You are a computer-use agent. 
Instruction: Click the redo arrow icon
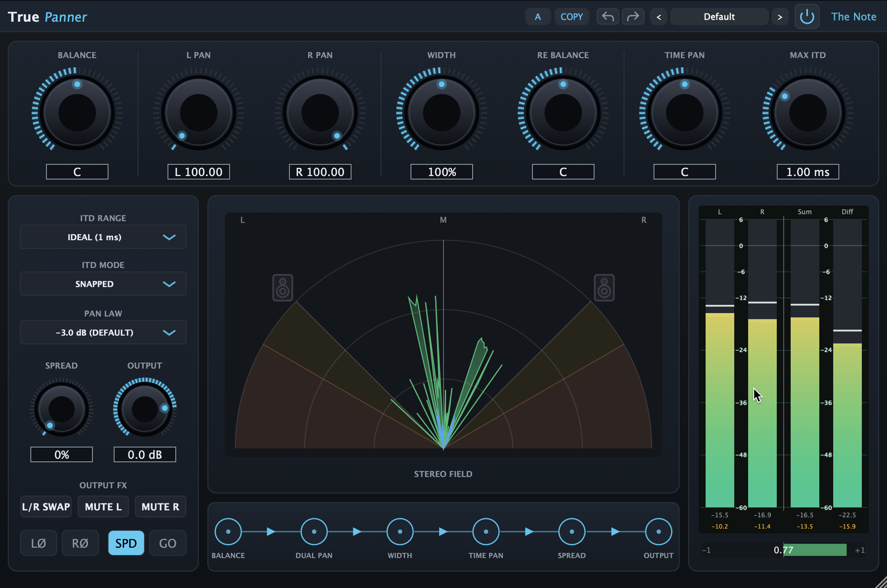tap(633, 17)
